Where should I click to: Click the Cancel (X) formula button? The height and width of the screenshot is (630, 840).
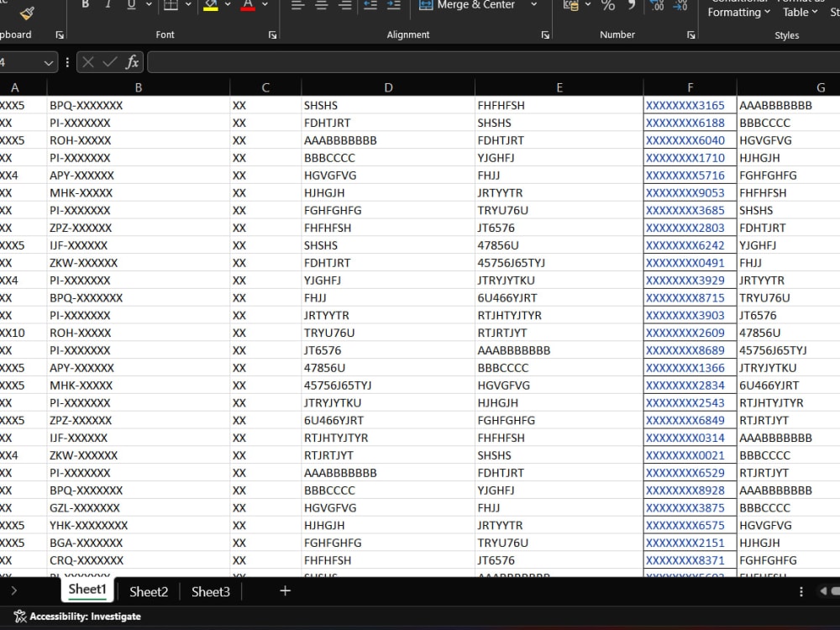click(x=88, y=63)
